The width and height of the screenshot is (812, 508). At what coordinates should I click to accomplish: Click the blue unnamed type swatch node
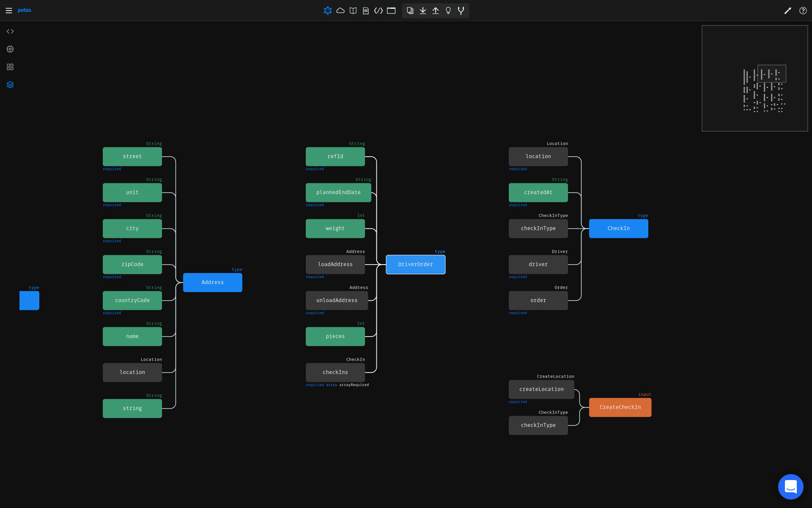click(x=29, y=301)
